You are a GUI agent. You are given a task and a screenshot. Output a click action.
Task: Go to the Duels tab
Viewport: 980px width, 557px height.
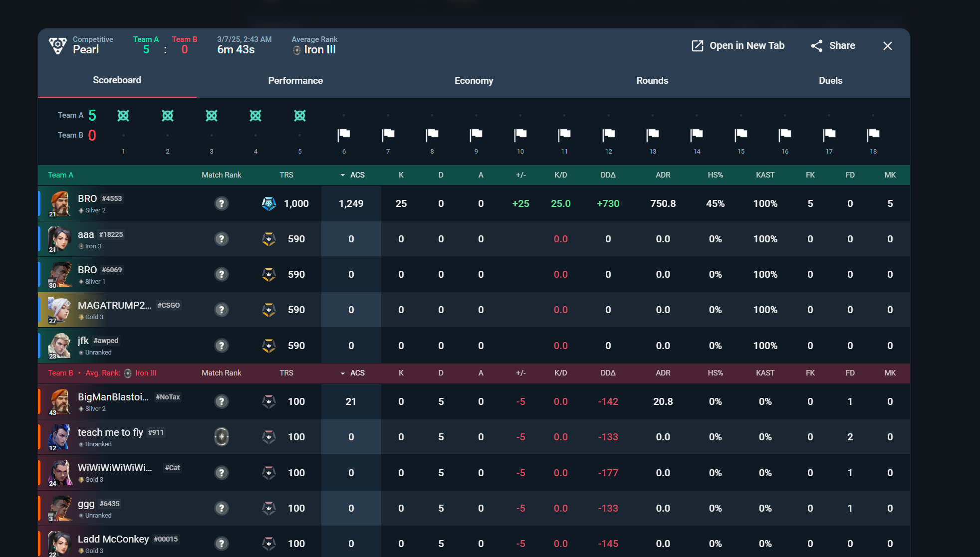click(830, 81)
